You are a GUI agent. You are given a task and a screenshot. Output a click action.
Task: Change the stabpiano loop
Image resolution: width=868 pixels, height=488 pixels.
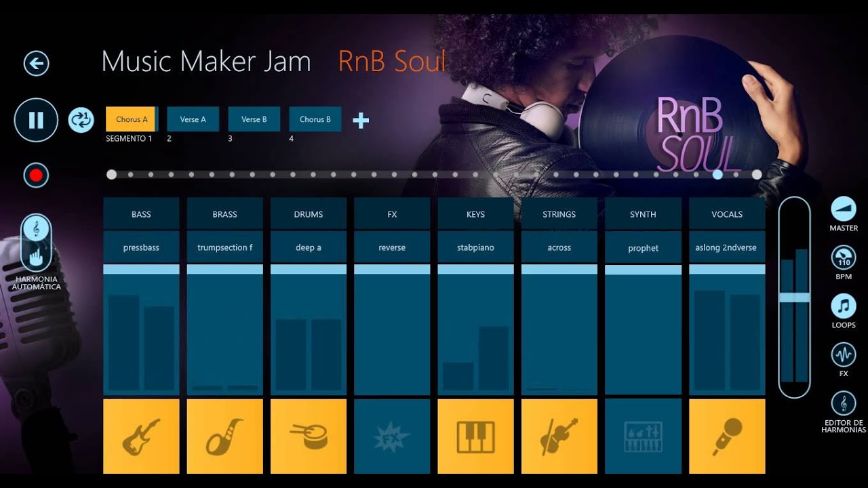coord(475,247)
